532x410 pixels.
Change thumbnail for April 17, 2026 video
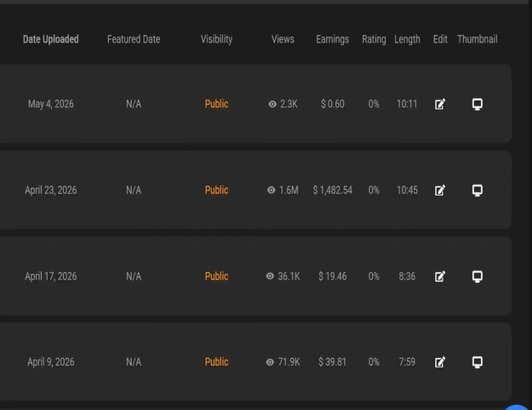478,276
